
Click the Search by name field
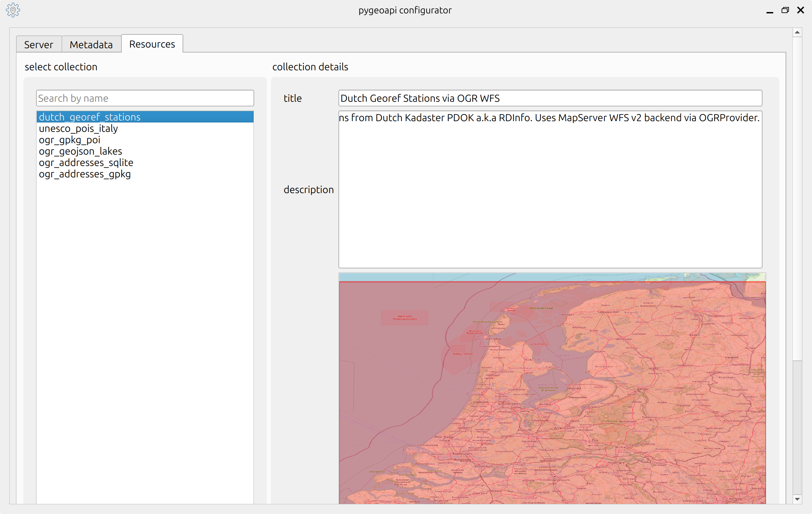pyautogui.click(x=145, y=98)
